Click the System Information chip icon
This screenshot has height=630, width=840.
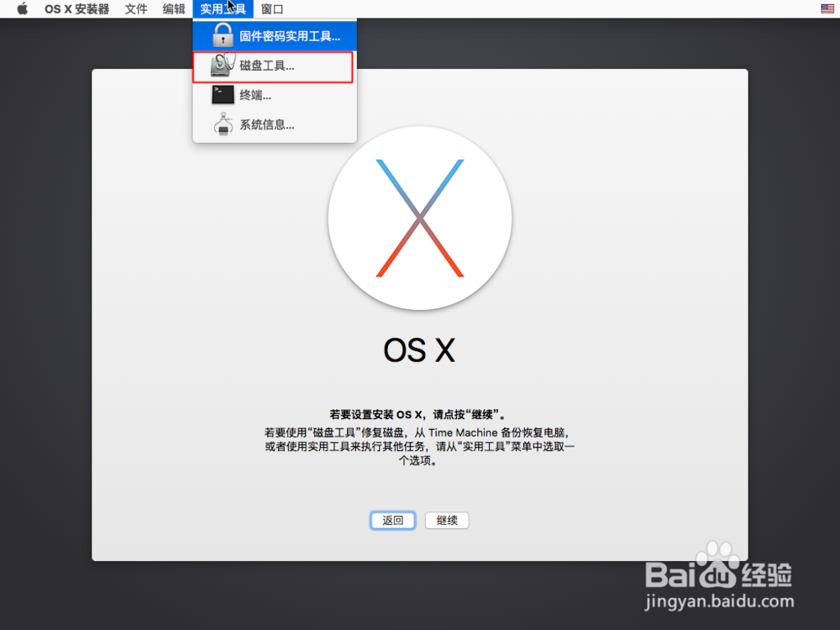[223, 124]
